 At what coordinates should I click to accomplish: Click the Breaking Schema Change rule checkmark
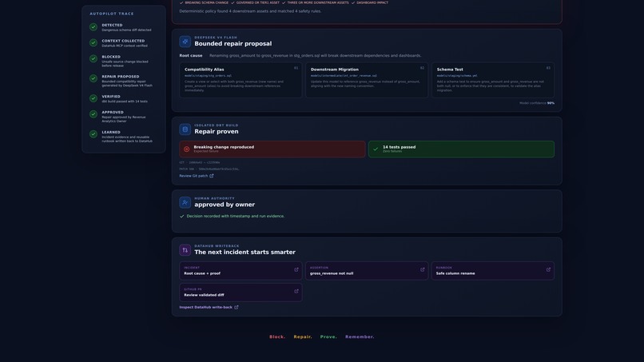point(181,3)
